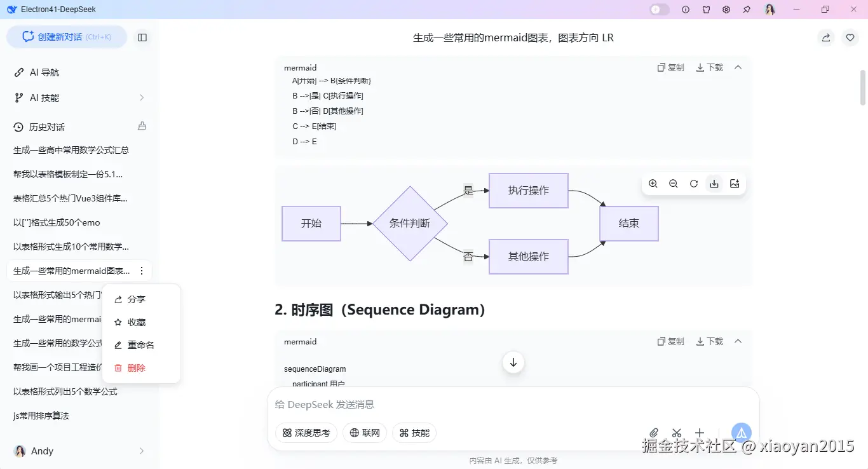Choose 重命名 from the context menu
The image size is (868, 469).
pos(140,344)
